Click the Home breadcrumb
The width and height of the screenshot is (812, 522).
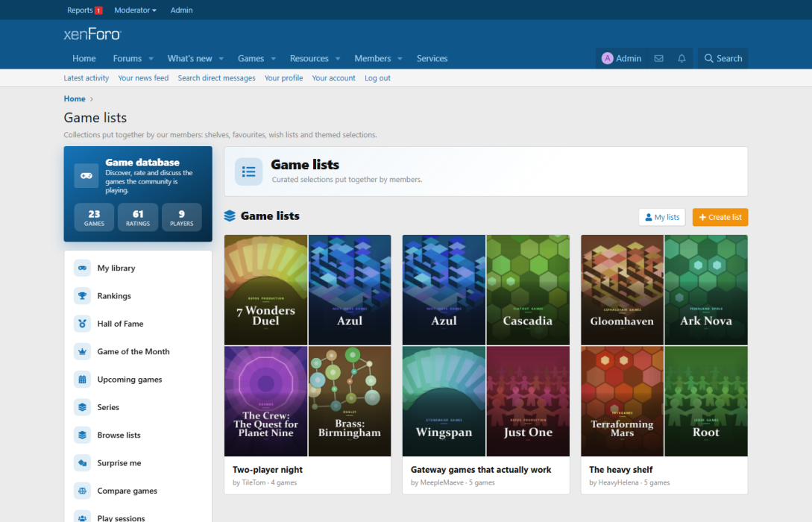pos(75,98)
